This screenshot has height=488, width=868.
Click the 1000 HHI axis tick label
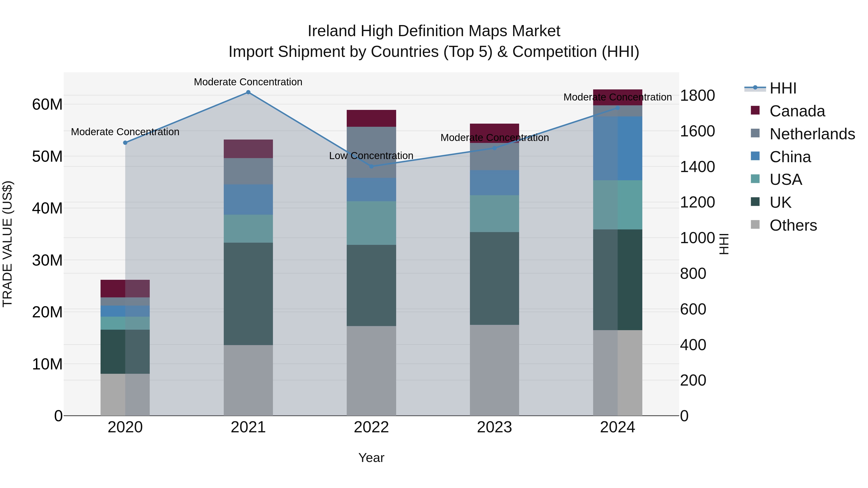pos(698,238)
